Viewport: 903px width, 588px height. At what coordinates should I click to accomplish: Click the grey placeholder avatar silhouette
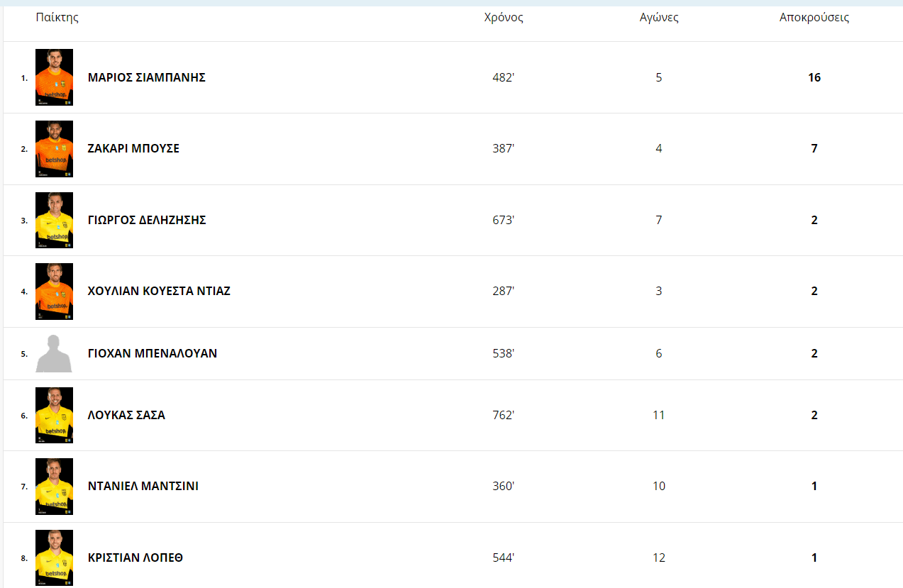pyautogui.click(x=54, y=353)
